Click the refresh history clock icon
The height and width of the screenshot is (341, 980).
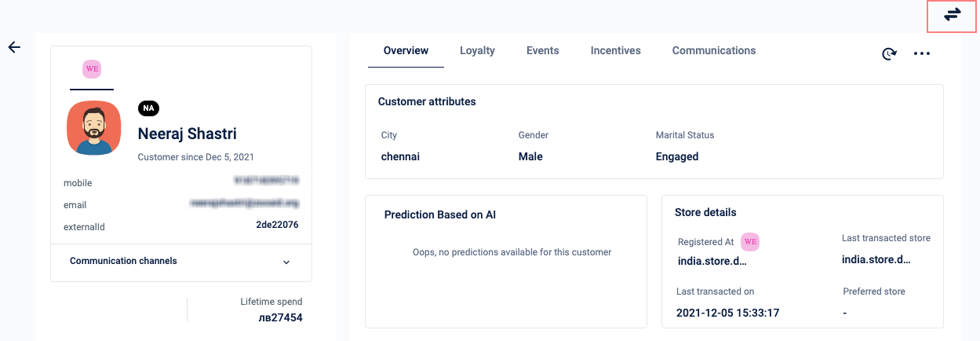click(x=889, y=53)
